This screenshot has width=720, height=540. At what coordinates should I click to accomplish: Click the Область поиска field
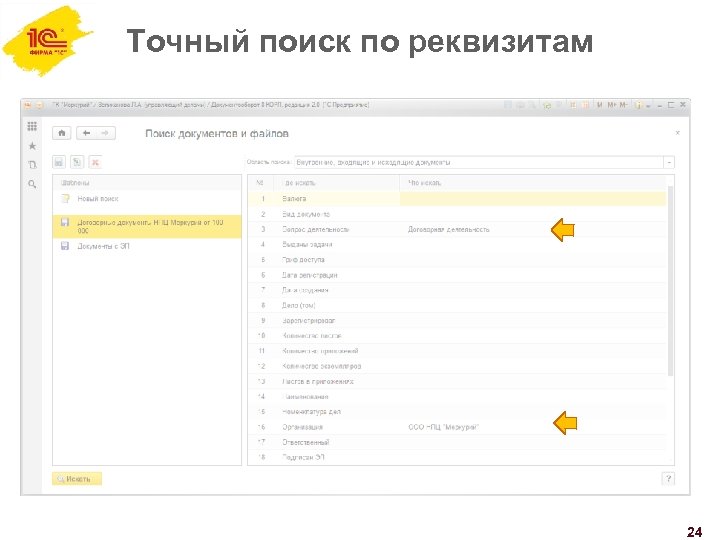tap(479, 163)
